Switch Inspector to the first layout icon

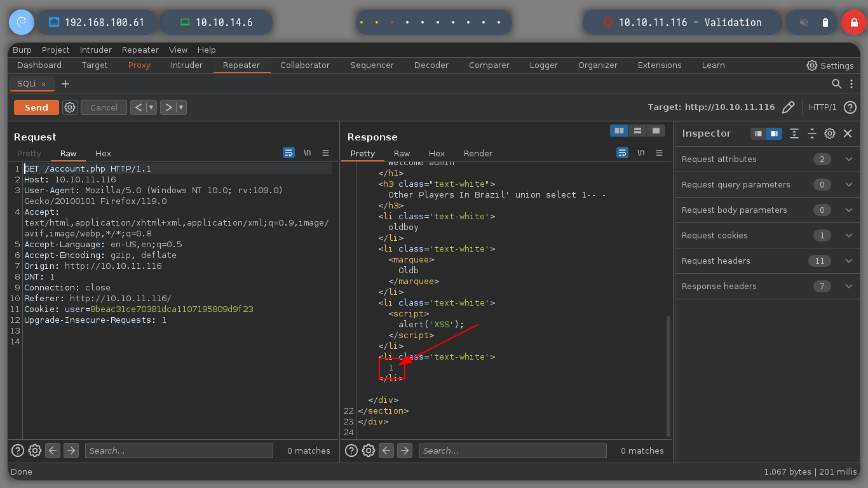pyautogui.click(x=759, y=133)
